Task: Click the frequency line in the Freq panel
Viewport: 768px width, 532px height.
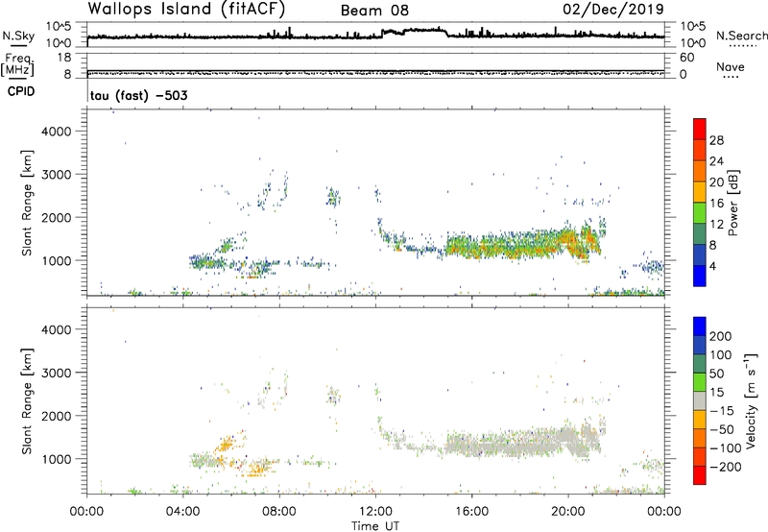Action: (375, 71)
